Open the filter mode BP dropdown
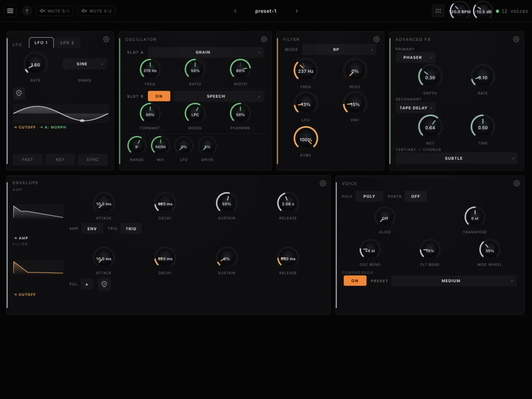 pos(339,49)
